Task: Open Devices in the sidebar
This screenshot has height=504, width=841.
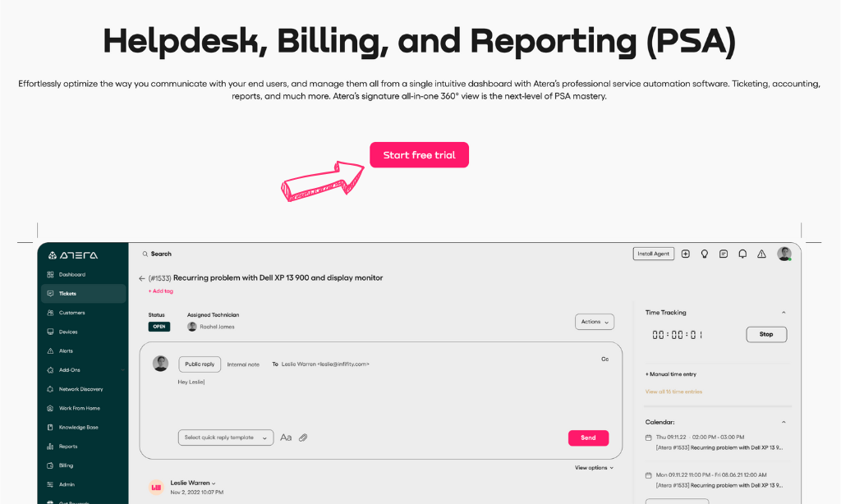Action: [68, 332]
